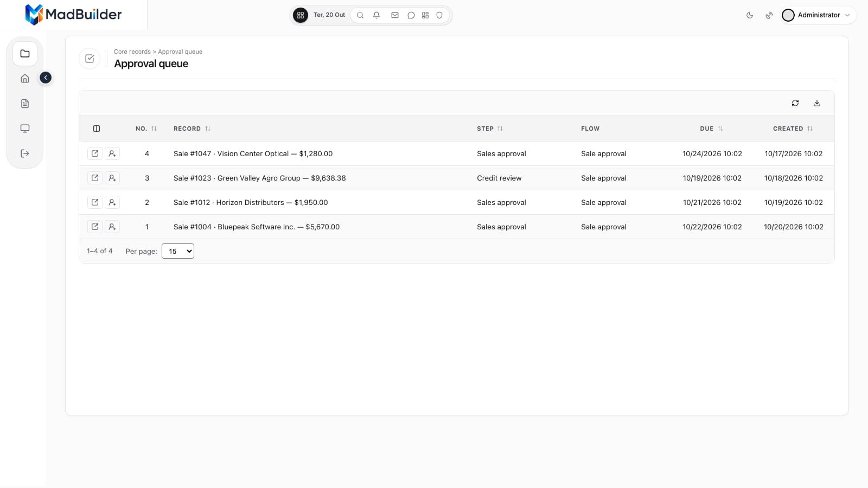Viewport: 868px width, 488px height.
Task: Sort by DUE column
Action: click(x=712, y=129)
